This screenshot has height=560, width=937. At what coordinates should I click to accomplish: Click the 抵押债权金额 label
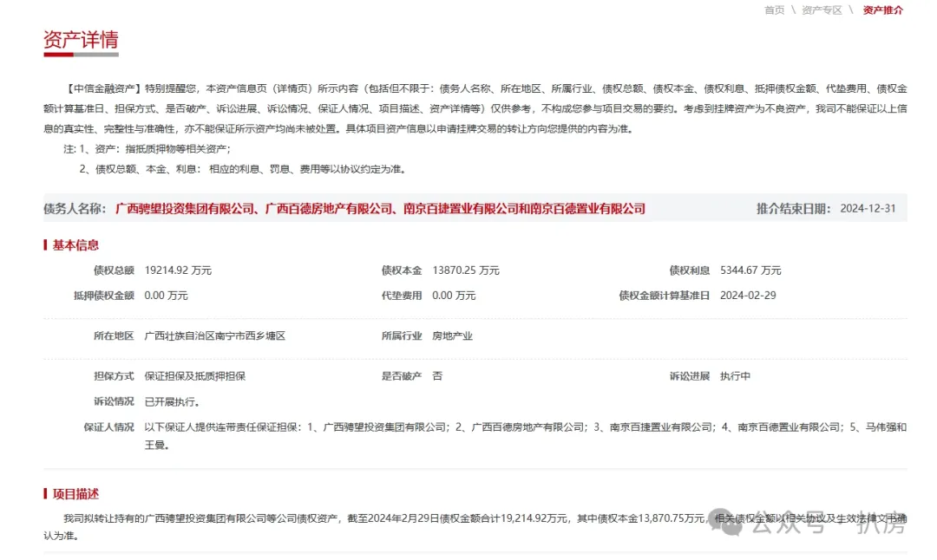tap(103, 296)
